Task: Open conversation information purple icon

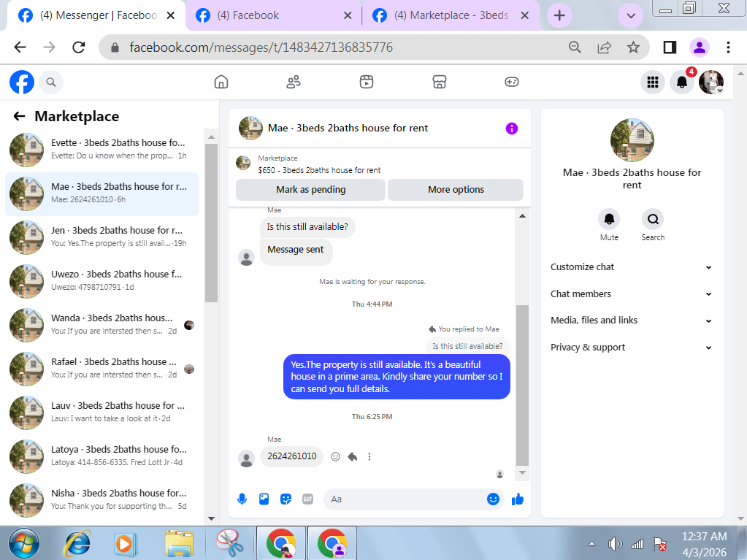Action: point(512,129)
